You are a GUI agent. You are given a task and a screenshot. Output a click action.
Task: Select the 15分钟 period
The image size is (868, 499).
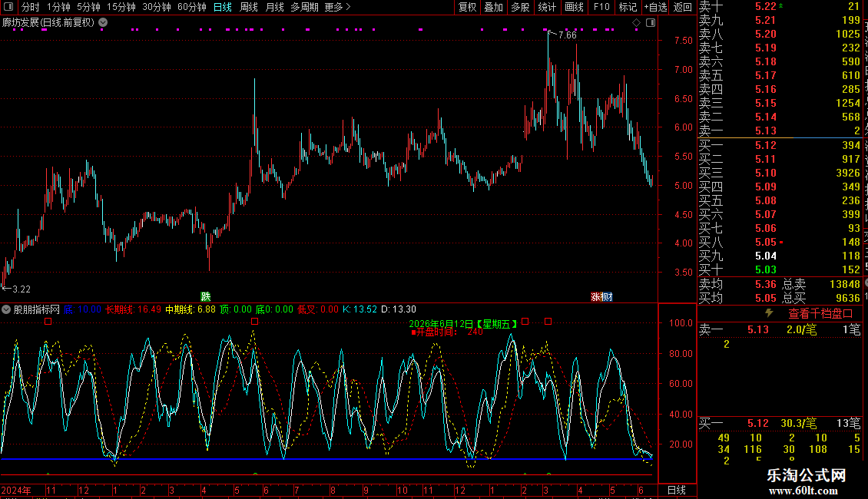(121, 7)
